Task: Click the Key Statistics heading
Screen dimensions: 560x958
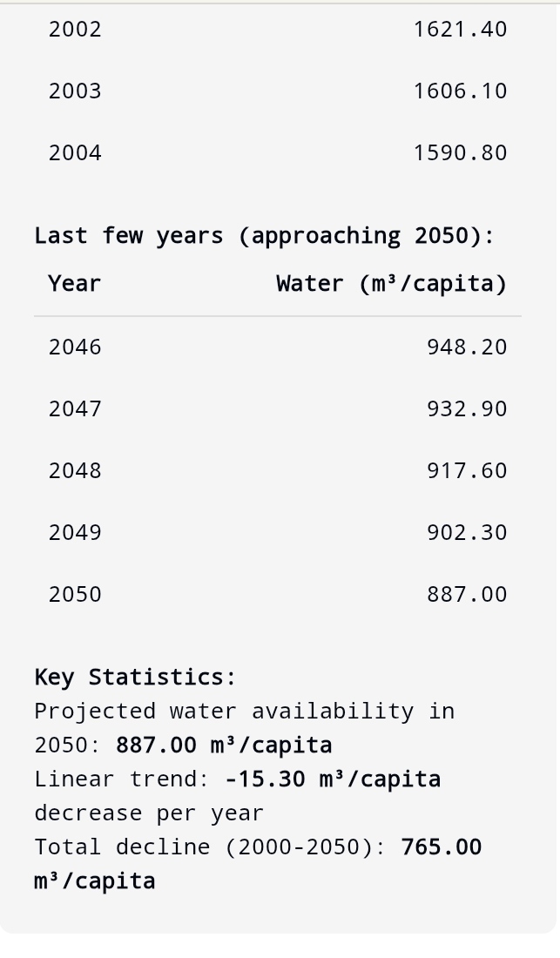Action: (x=135, y=677)
